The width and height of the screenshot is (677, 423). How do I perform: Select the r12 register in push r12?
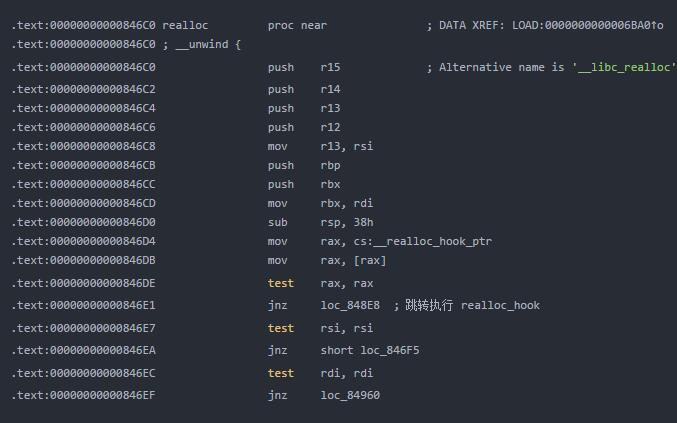coord(331,127)
